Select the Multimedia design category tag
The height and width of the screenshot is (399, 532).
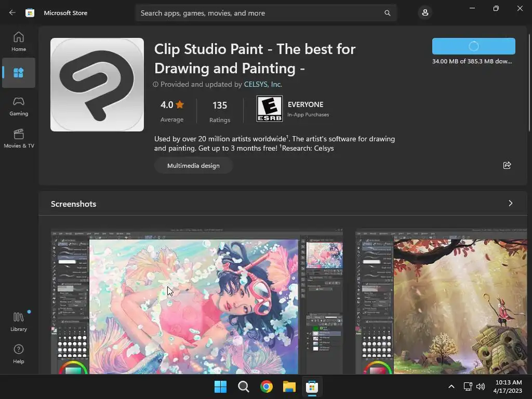click(193, 166)
